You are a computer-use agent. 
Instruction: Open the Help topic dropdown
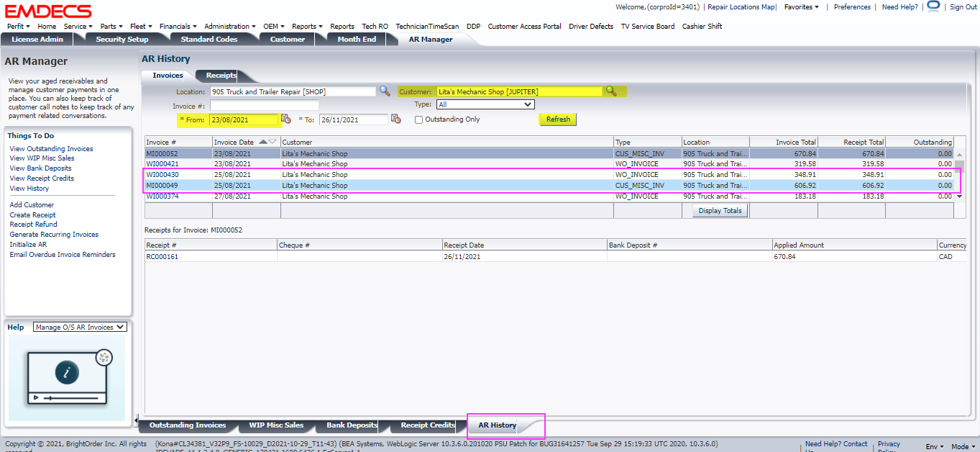point(80,327)
